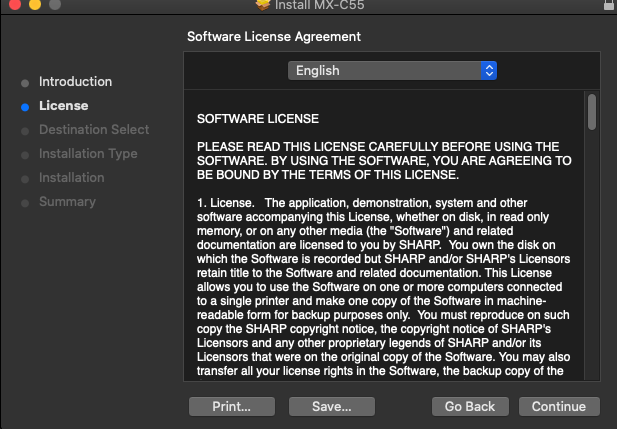Click the lock icon in the title bar
The width and height of the screenshot is (617, 429).
pyautogui.click(x=607, y=4)
